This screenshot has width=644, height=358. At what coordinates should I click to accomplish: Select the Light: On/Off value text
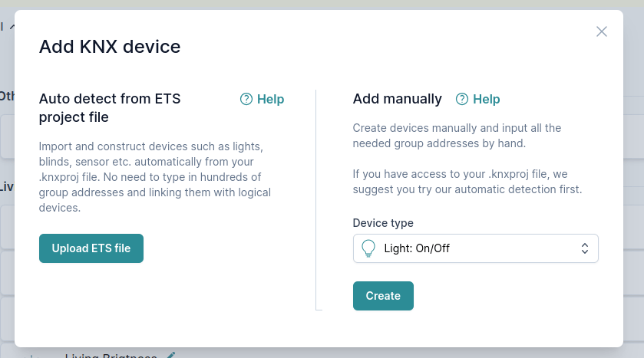[x=417, y=248]
